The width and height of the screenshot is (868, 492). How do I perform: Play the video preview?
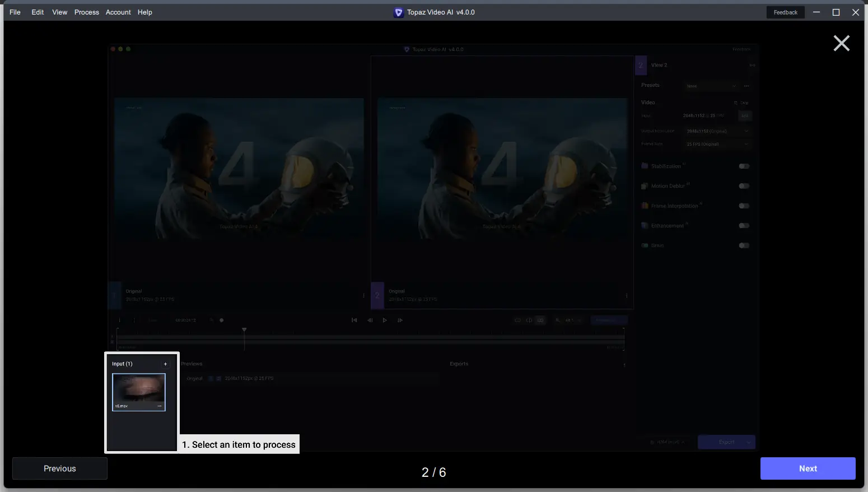coord(385,320)
